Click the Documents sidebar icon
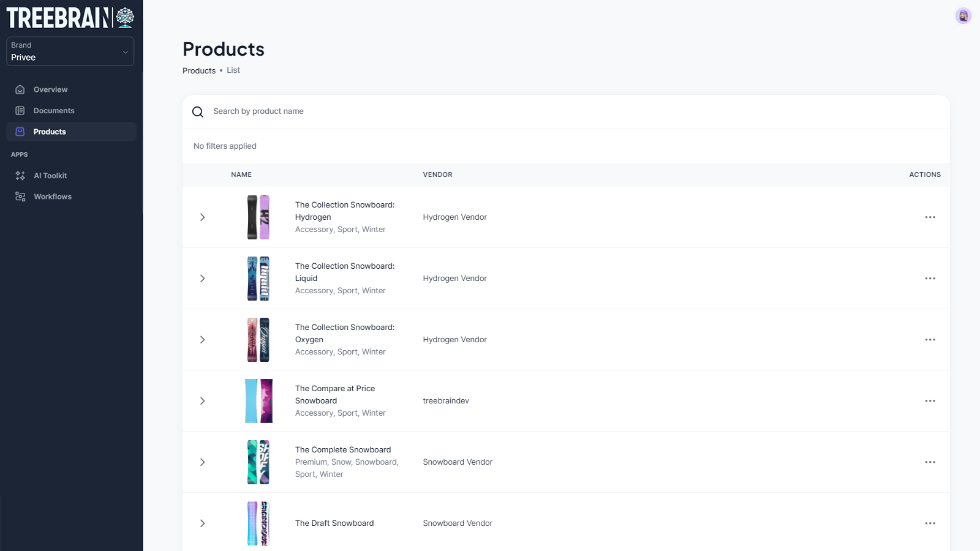The image size is (980, 551). point(20,111)
